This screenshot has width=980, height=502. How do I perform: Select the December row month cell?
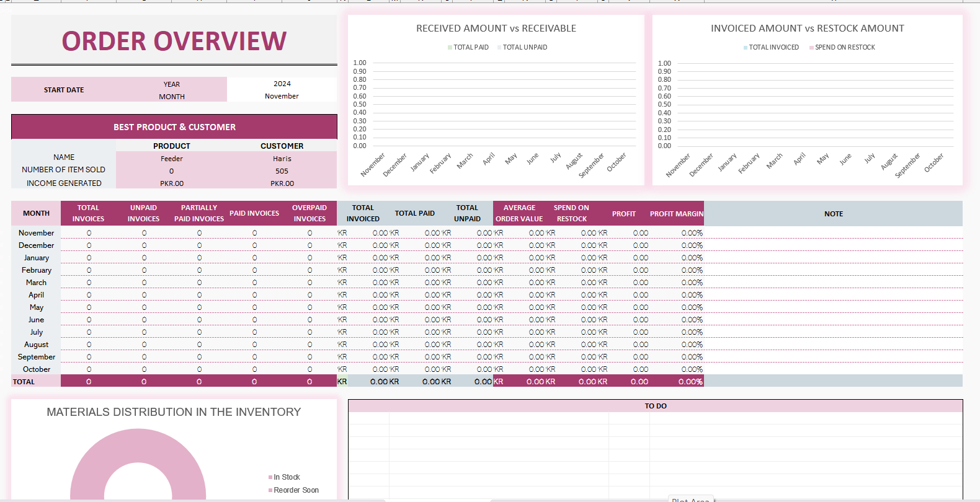pos(36,245)
